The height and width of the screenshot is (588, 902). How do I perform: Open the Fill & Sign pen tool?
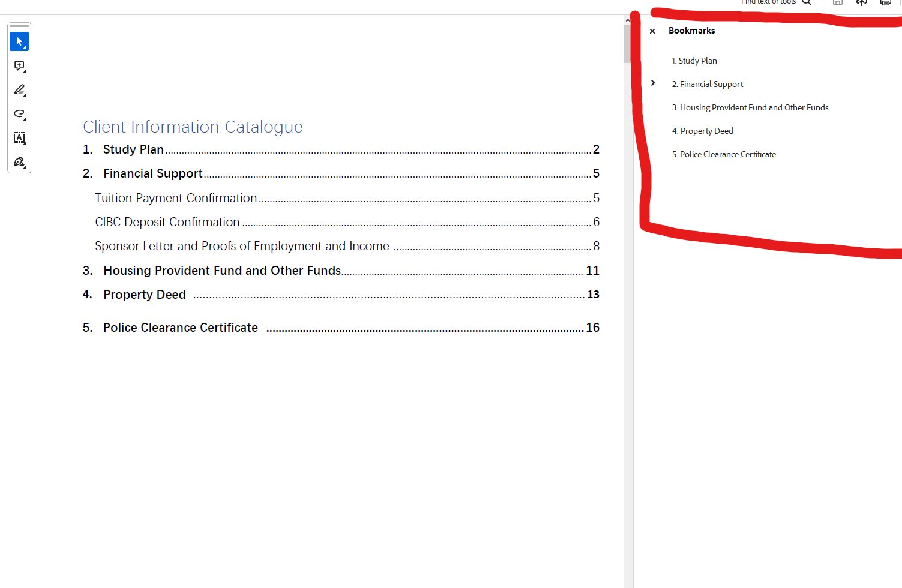pos(19,161)
